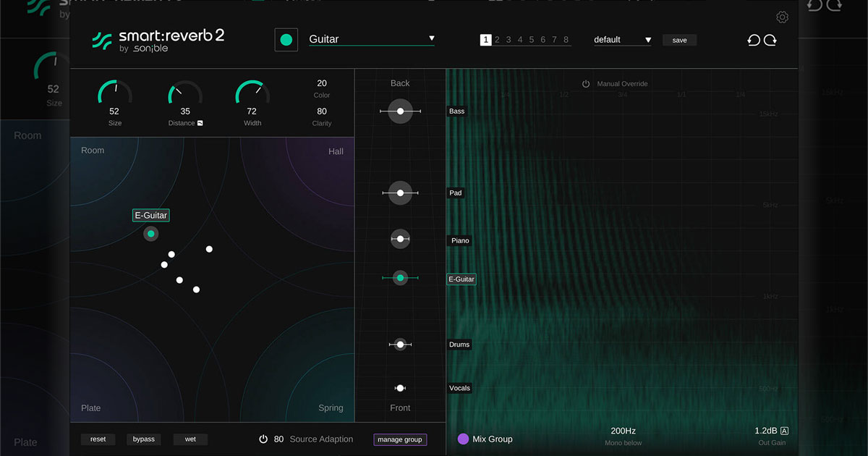Click the redo arrow icon
This screenshot has height=456, width=868.
(770, 40)
